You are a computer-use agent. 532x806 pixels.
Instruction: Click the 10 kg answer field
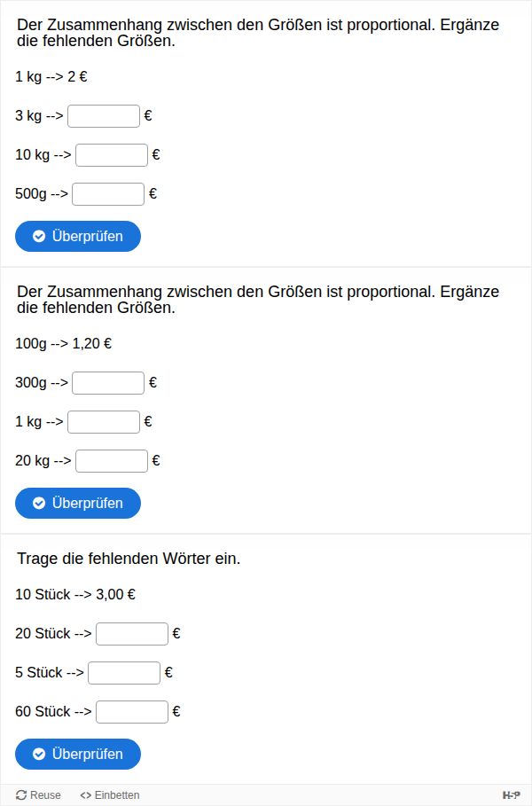coord(112,155)
